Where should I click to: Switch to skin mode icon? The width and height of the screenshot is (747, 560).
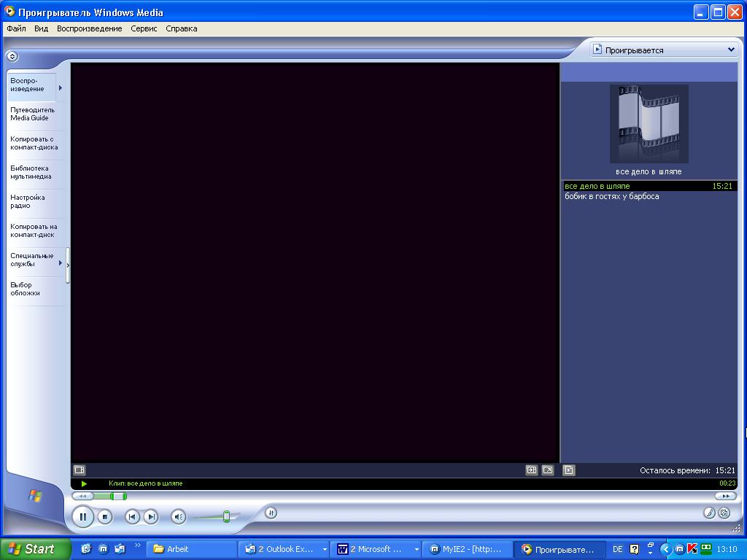(x=724, y=513)
